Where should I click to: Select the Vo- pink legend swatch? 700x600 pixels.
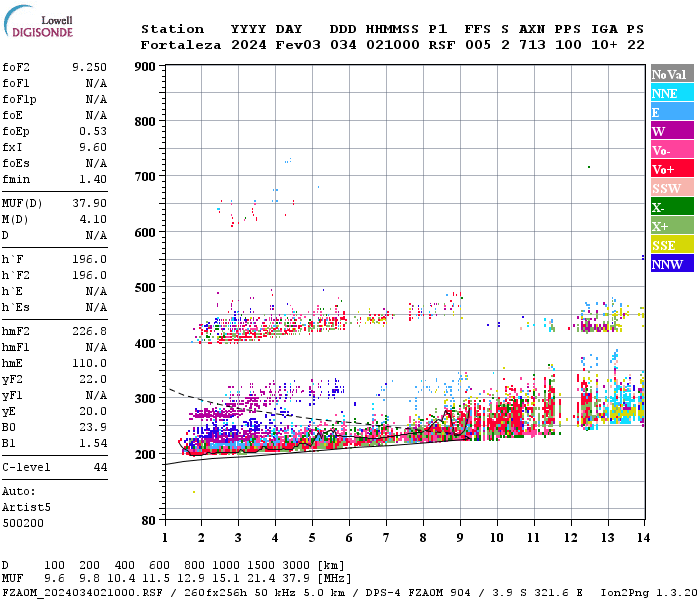click(x=672, y=150)
